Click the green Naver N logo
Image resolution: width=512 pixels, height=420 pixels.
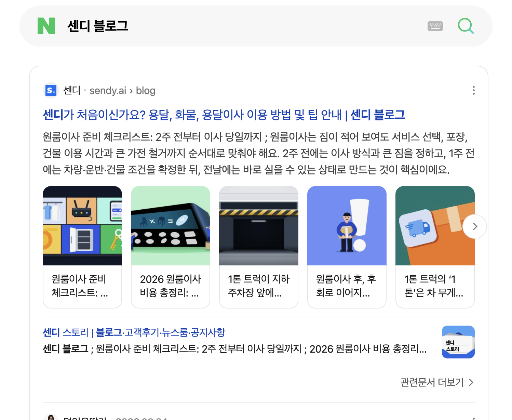46,26
